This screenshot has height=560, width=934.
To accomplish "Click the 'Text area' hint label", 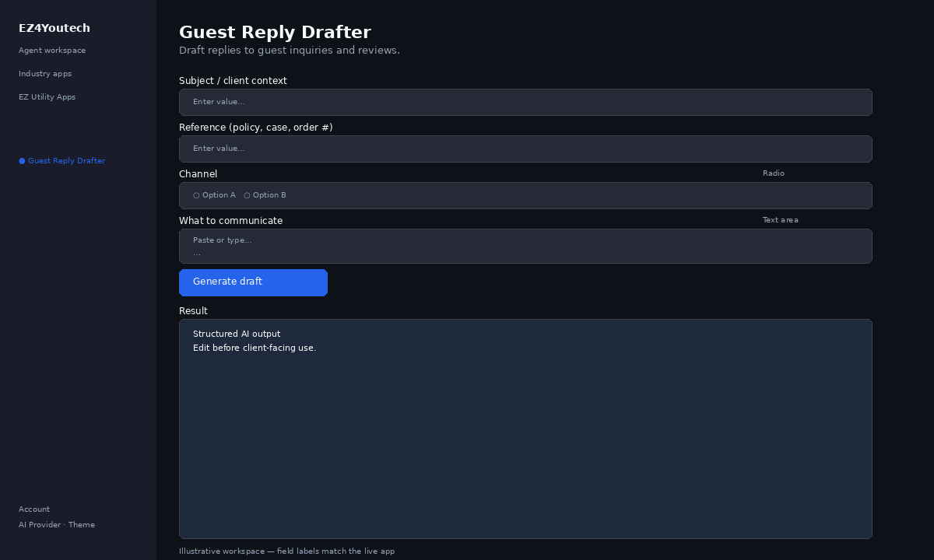I will tap(781, 220).
